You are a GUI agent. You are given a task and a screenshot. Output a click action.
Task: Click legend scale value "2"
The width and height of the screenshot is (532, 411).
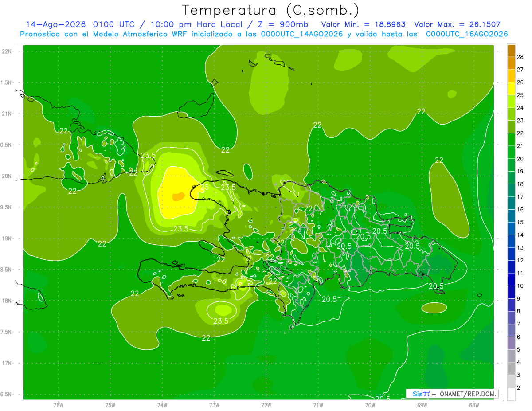click(518, 388)
